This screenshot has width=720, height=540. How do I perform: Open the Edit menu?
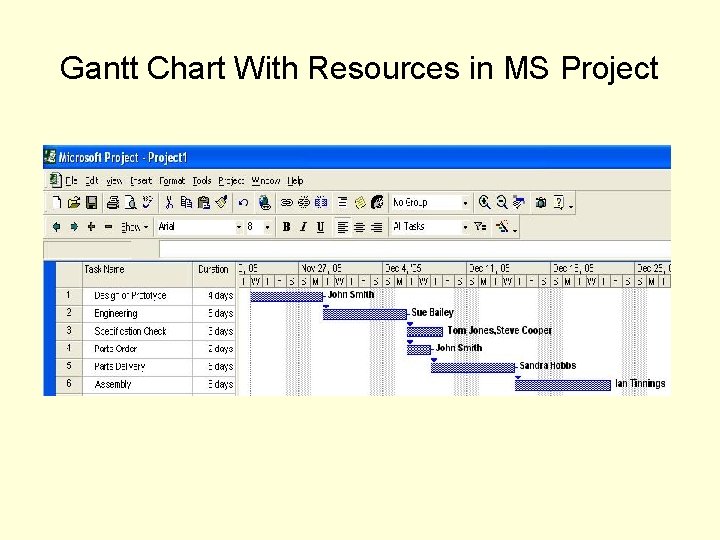tap(92, 181)
